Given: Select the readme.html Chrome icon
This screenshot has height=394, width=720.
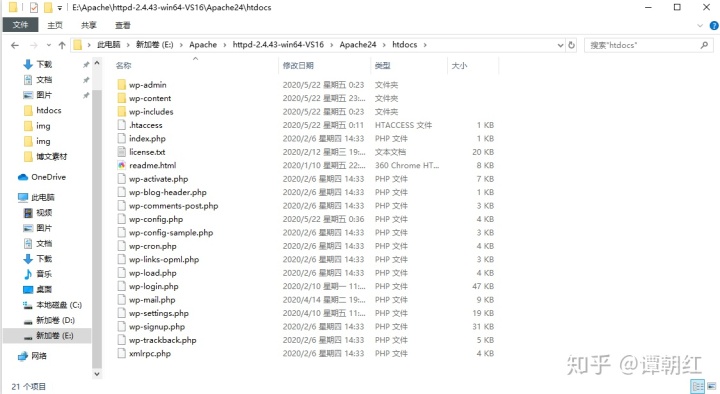Looking at the screenshot, I should pyautogui.click(x=122, y=165).
